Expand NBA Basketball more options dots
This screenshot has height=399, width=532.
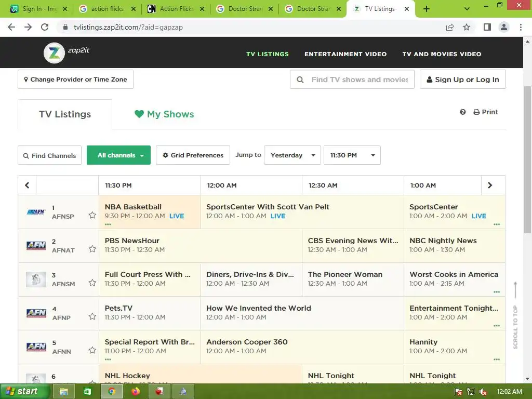(108, 224)
